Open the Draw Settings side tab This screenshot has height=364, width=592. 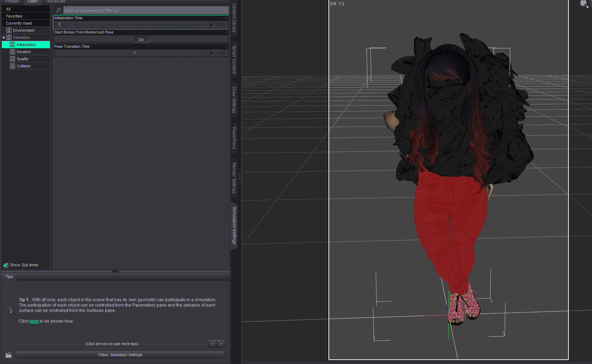click(234, 100)
